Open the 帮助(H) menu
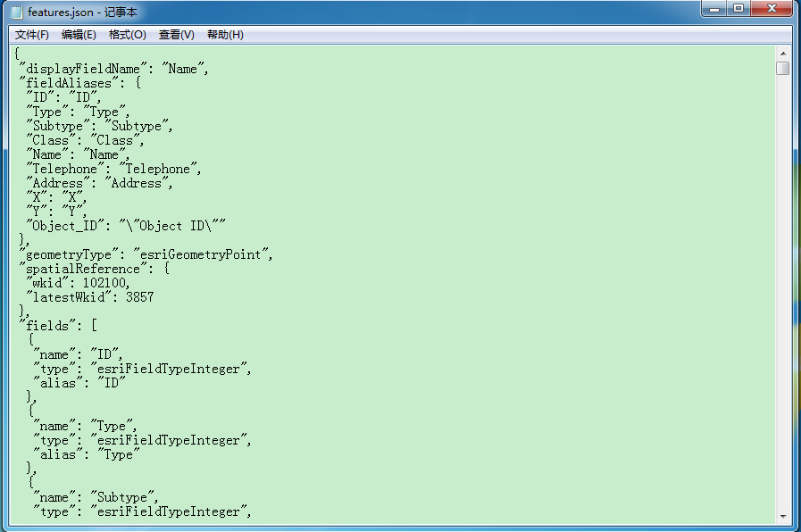Viewport: 801px width, 532px height. (x=225, y=35)
